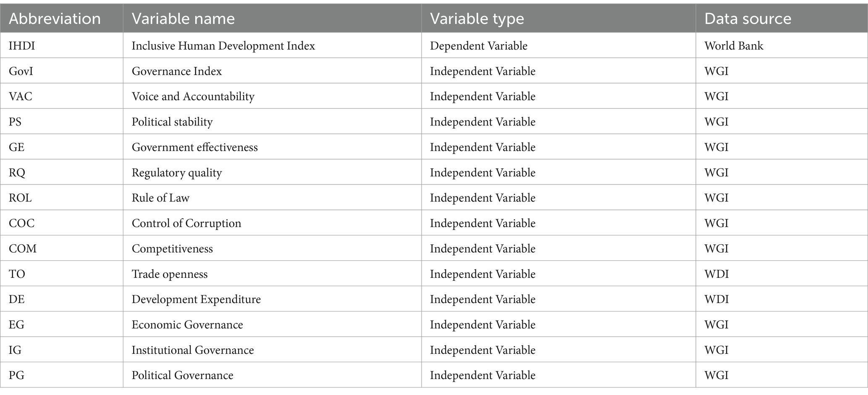The height and width of the screenshot is (395, 868).
Task: Select the Inclusive Human Development Index cell
Action: coord(272,45)
